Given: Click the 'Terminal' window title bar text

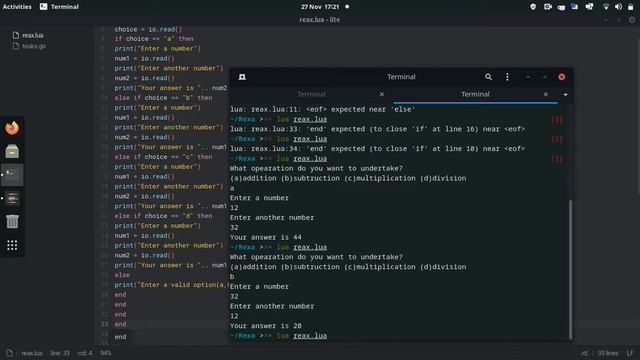Looking at the screenshot, I should (x=401, y=77).
